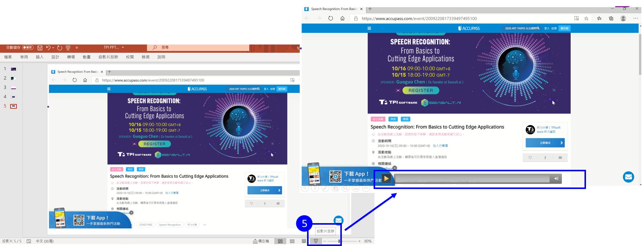
Task: Toggle the 自動儲存 AutoSave switch in PowerPoint
Action: tap(28, 48)
